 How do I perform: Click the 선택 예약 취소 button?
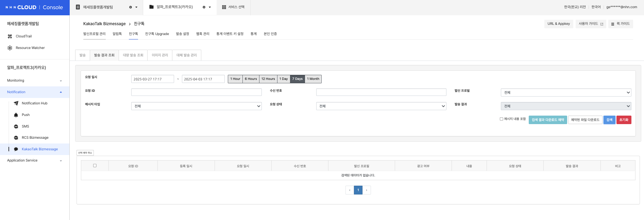point(85,153)
